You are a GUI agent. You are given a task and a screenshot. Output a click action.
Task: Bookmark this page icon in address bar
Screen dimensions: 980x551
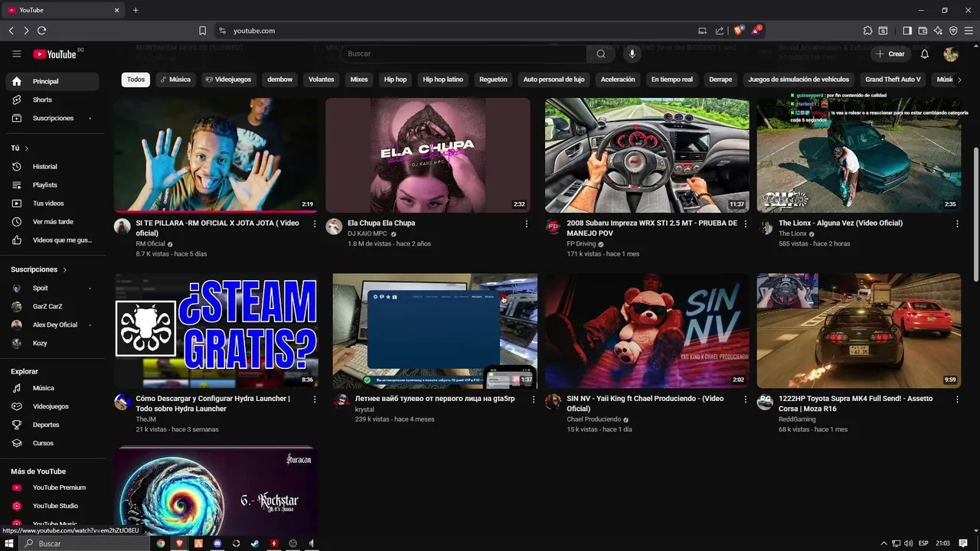pos(202,31)
